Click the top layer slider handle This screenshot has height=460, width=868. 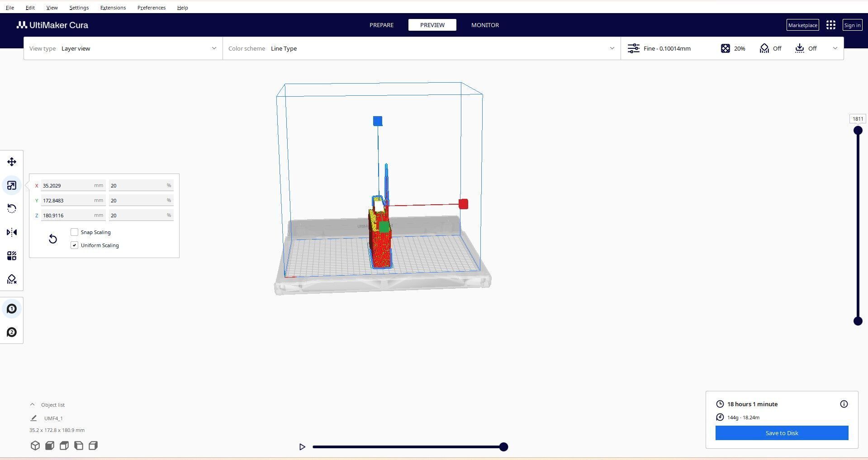858,131
